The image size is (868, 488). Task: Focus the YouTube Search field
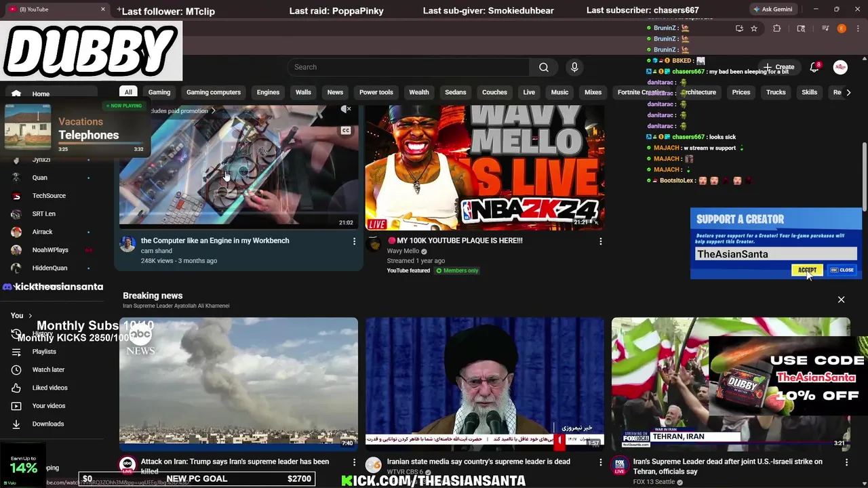pos(409,67)
